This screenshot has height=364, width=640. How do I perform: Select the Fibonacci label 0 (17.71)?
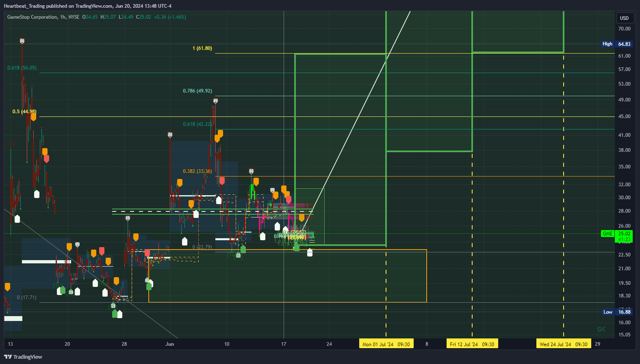click(x=27, y=297)
